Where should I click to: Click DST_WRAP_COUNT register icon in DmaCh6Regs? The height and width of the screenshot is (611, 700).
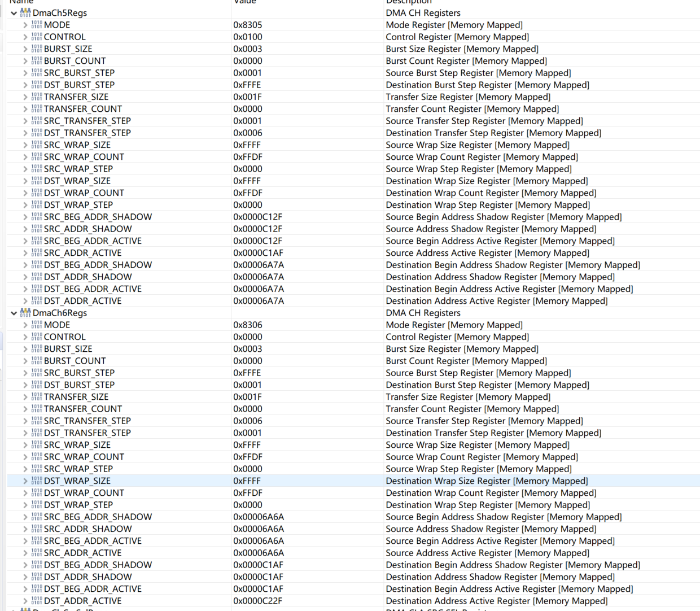coord(37,493)
